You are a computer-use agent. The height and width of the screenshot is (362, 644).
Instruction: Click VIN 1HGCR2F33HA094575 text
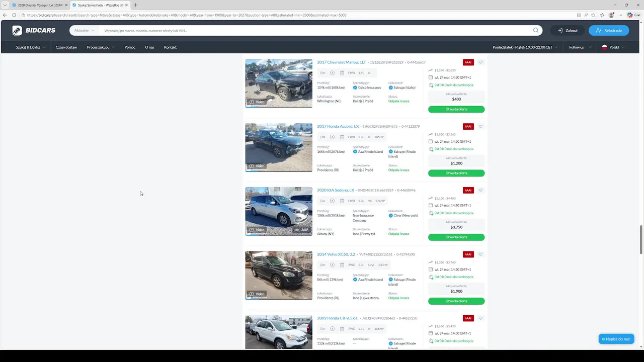tap(380, 127)
